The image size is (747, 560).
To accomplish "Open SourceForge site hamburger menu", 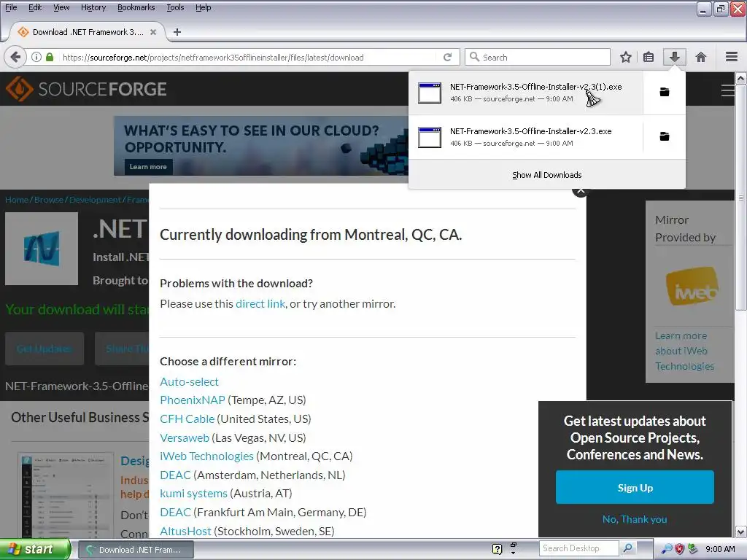I will (x=727, y=90).
